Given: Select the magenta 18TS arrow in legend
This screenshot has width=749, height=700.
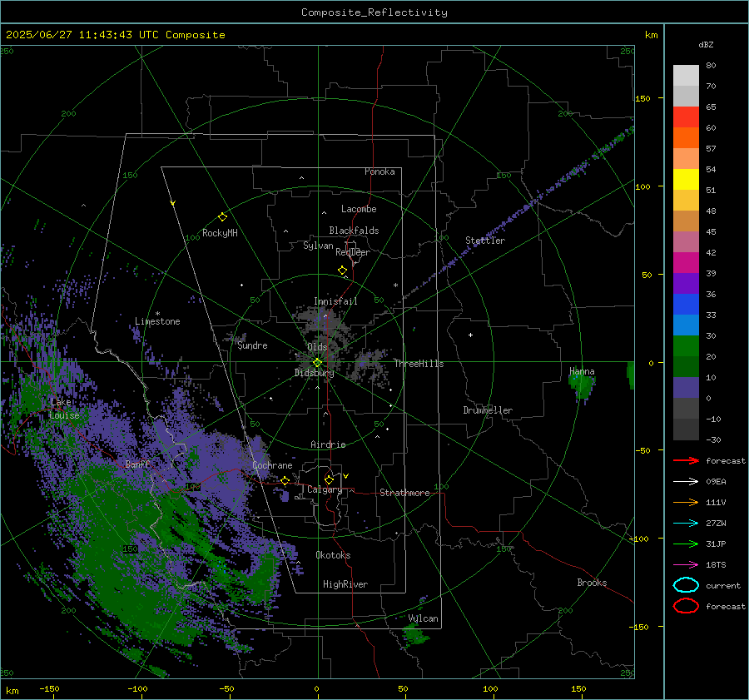Looking at the screenshot, I should click(686, 565).
